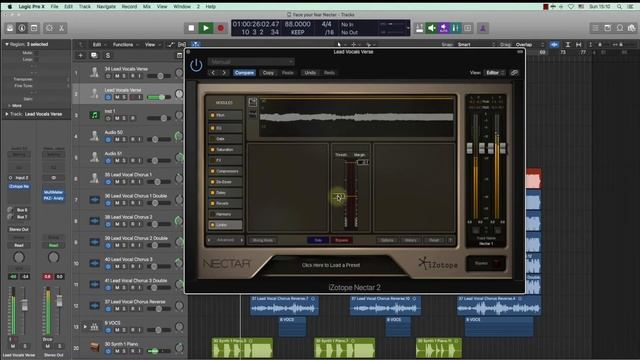
Task: Expand the Track Lead Vocals Verse inspector section
Action: 7,114
